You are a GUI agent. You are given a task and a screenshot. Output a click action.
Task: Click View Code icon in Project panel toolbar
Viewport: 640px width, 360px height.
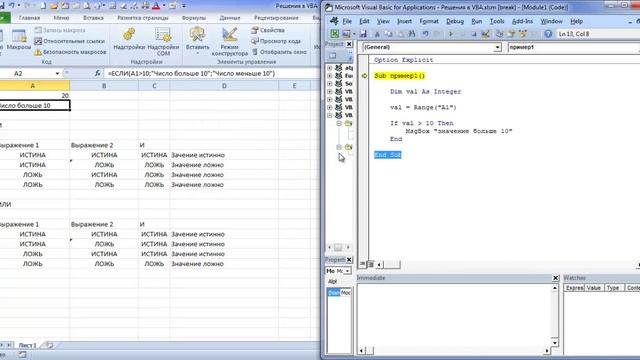pyautogui.click(x=333, y=56)
